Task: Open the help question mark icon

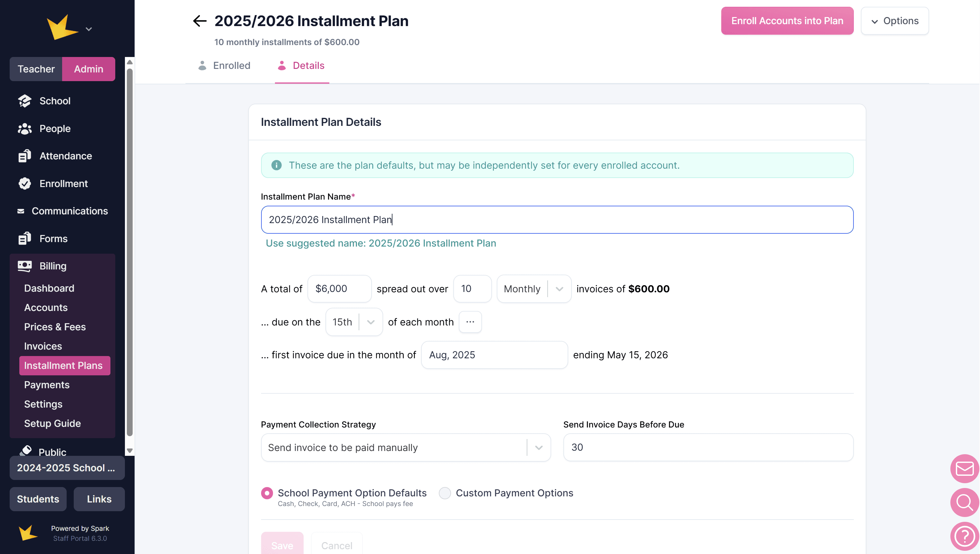Action: coord(965,536)
